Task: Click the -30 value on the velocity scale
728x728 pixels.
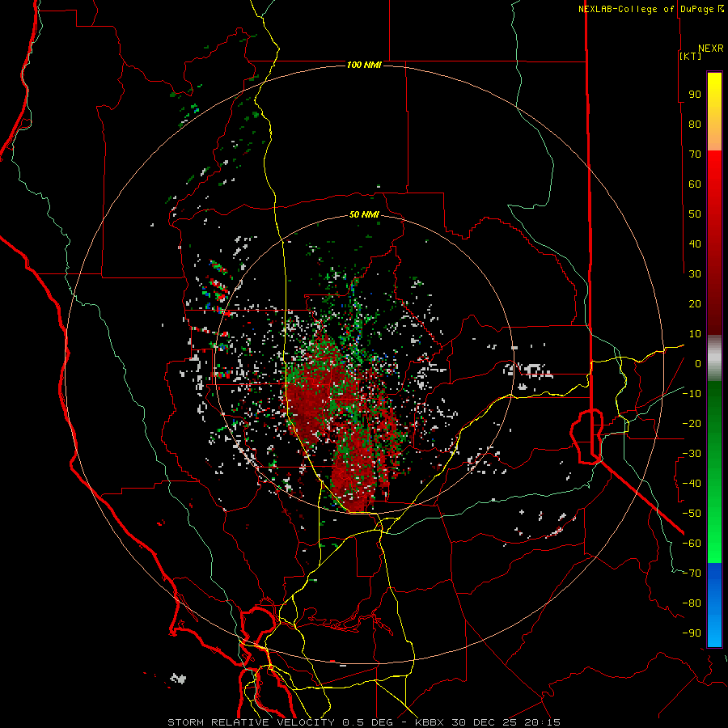Action: click(x=692, y=454)
